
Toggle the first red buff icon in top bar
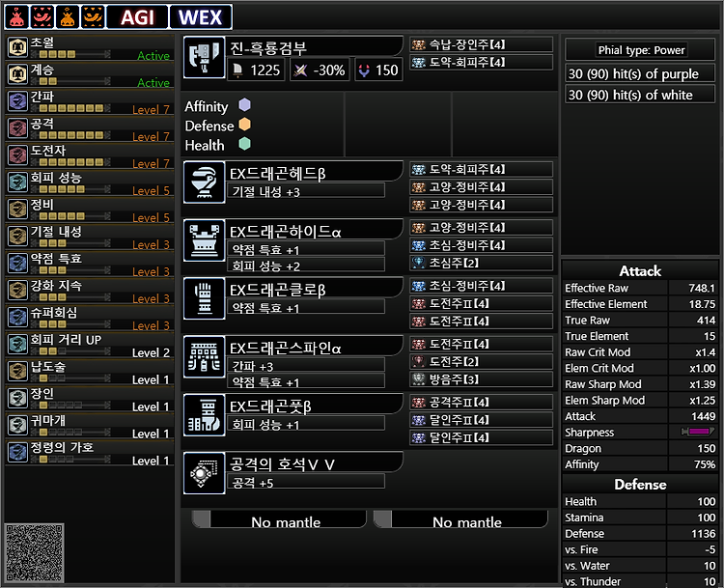click(x=16, y=17)
